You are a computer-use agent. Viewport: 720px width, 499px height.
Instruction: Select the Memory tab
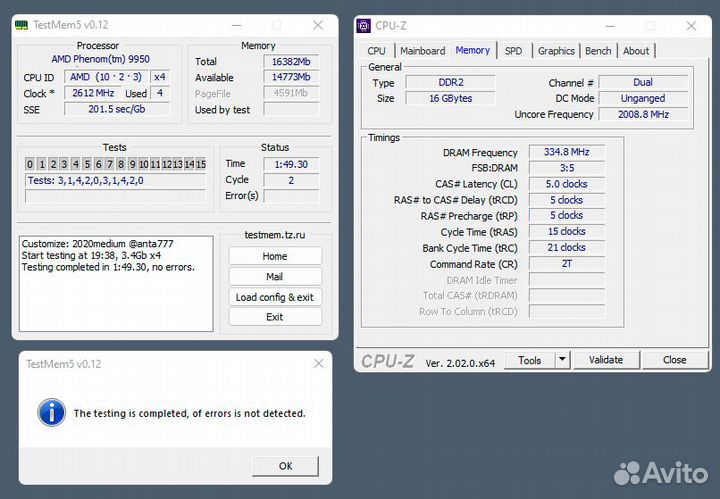click(x=472, y=50)
